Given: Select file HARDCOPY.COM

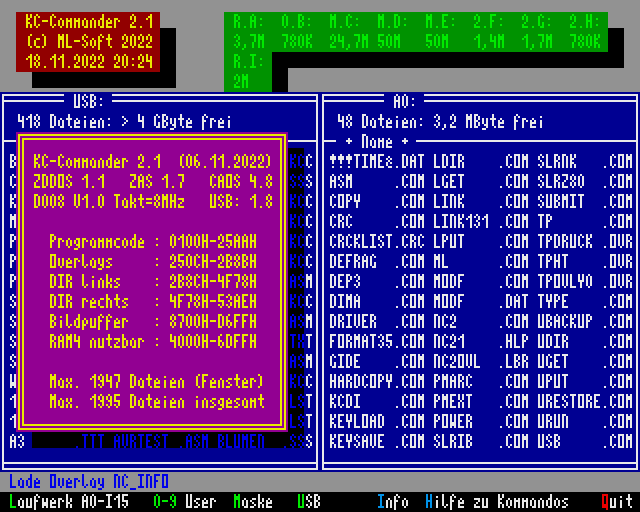Looking at the screenshot, I should [x=376, y=382].
